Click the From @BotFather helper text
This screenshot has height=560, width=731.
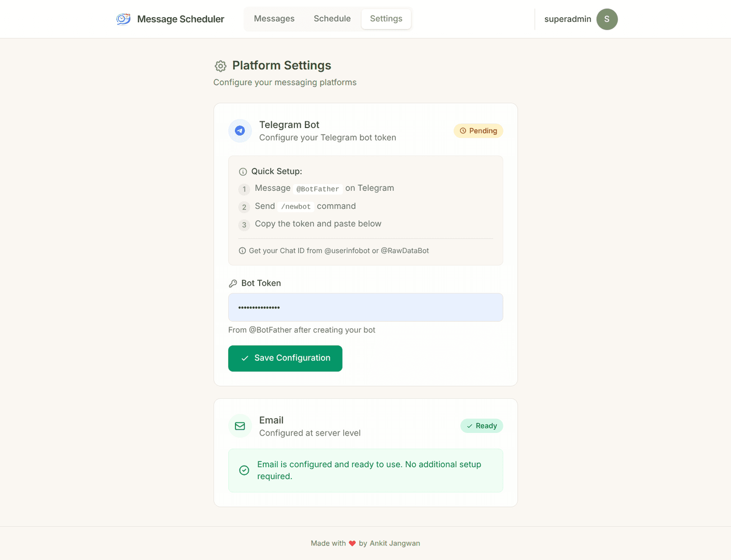coord(302,330)
